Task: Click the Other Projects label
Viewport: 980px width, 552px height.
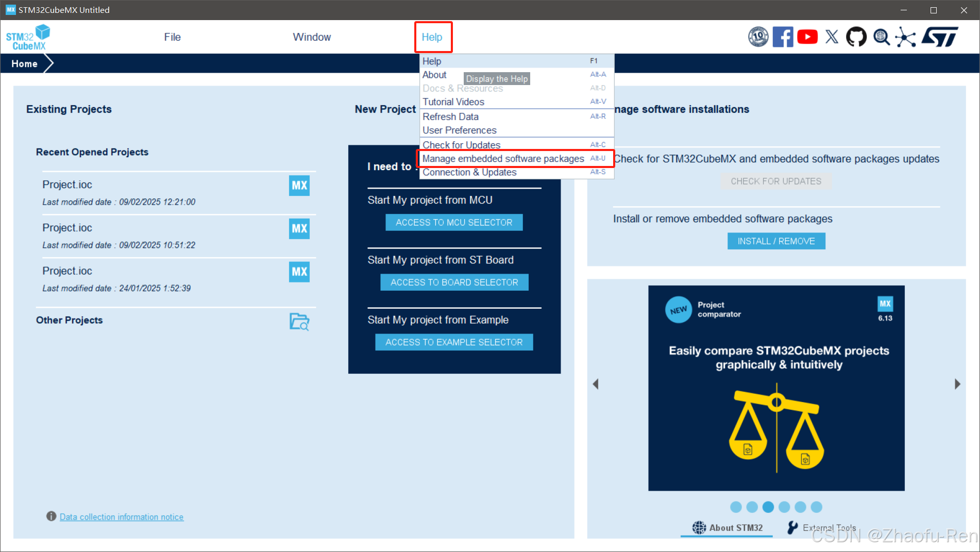Action: tap(69, 320)
